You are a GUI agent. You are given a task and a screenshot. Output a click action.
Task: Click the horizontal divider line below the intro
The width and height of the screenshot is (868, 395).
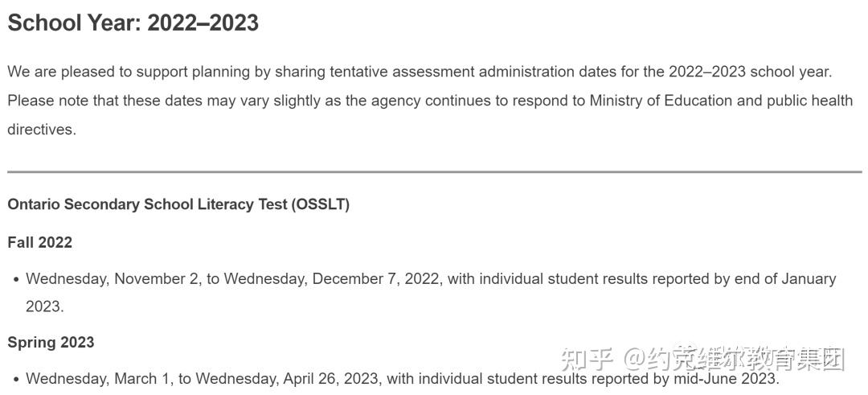pyautogui.click(x=434, y=171)
